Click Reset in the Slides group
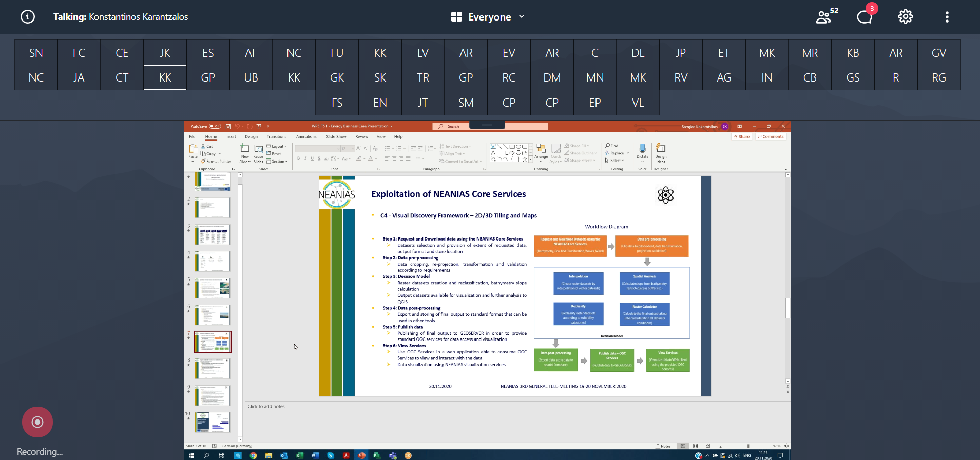980x460 pixels. pos(274,154)
